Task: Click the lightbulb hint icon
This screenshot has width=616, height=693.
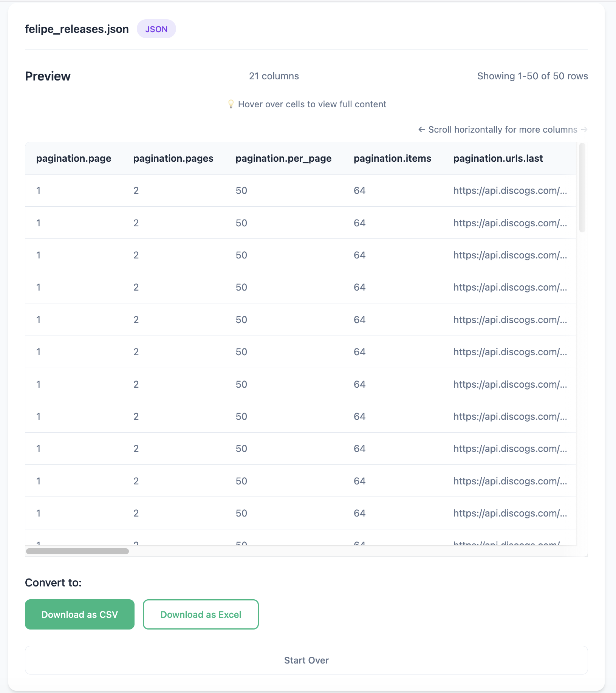Action: pyautogui.click(x=231, y=104)
